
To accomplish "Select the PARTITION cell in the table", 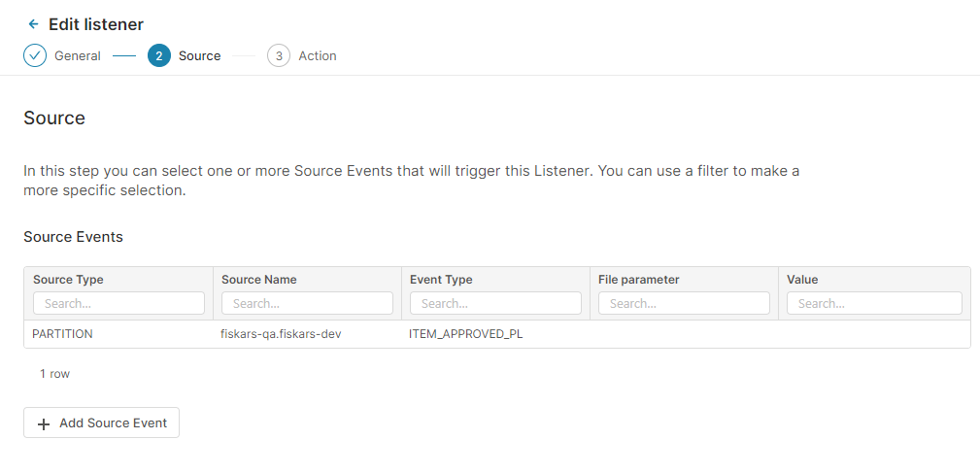I will tap(63, 334).
